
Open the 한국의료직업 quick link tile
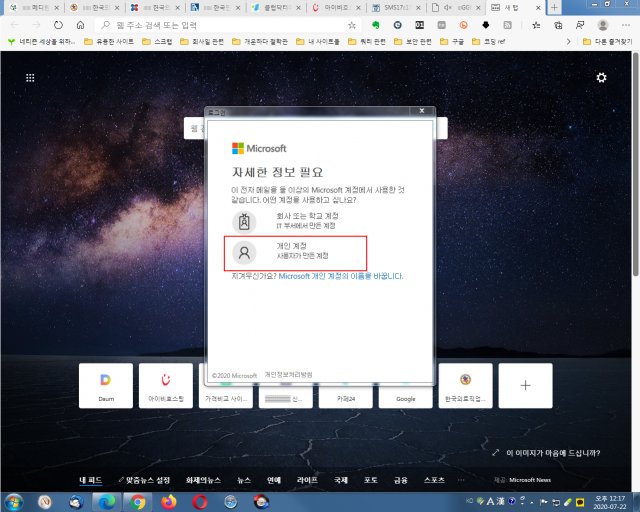(465, 385)
